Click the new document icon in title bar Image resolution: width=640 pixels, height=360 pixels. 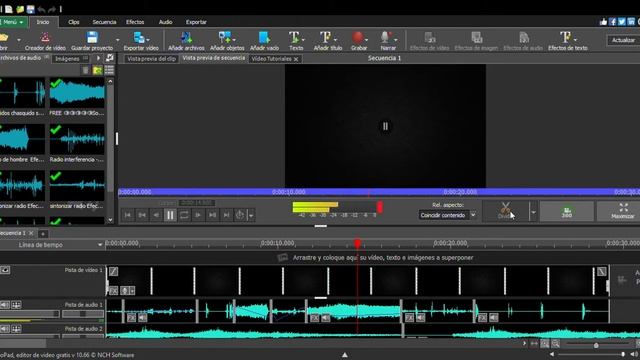(9, 9)
